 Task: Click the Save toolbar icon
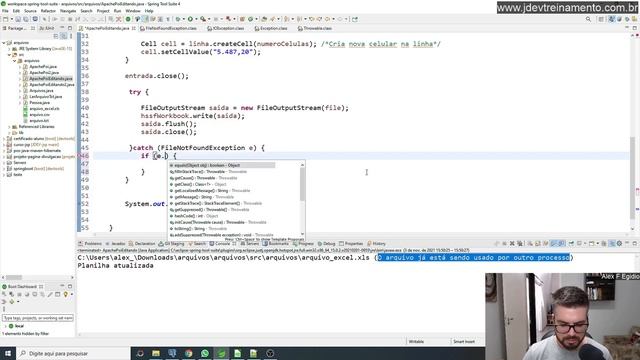click(18, 19)
